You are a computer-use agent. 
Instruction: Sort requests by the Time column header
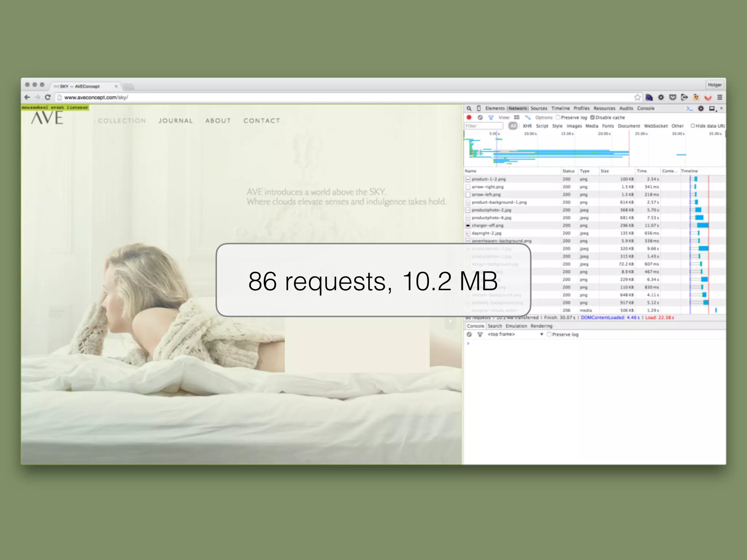(647, 171)
